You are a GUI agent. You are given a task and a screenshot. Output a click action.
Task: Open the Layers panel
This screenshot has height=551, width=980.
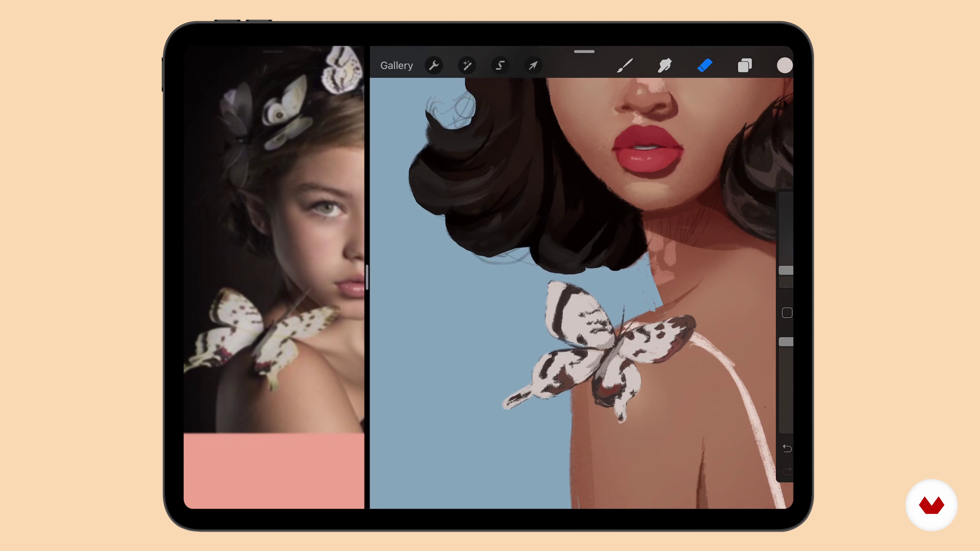744,65
